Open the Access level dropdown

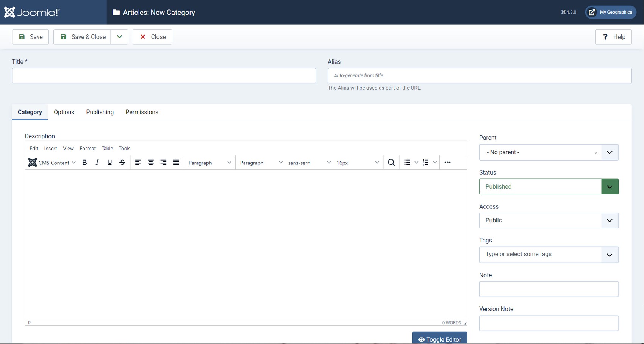(549, 220)
